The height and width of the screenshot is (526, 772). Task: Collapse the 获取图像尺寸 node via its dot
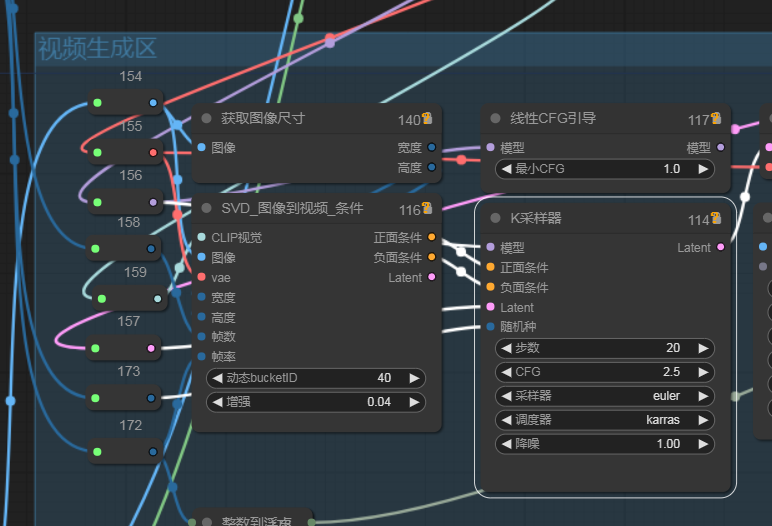pos(206,118)
